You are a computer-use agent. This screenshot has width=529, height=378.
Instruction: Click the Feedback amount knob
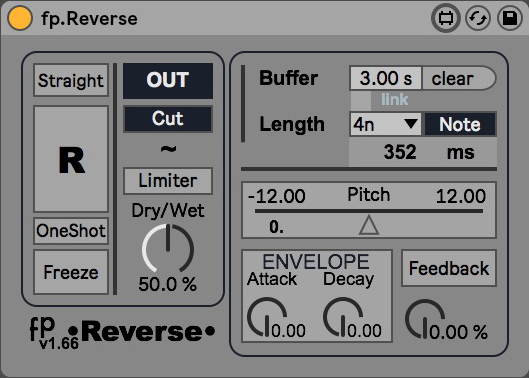pos(425,319)
